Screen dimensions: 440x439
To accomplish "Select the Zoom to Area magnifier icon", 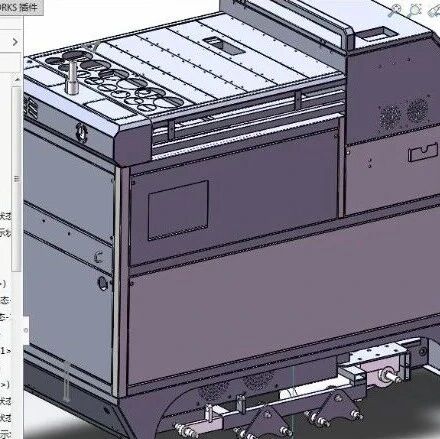I will [415, 10].
